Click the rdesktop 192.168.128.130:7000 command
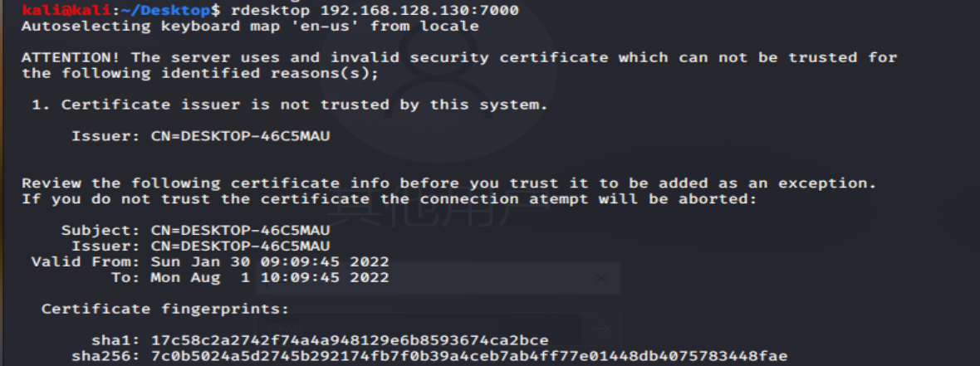Screen dimensions: 980x366 pos(375,10)
